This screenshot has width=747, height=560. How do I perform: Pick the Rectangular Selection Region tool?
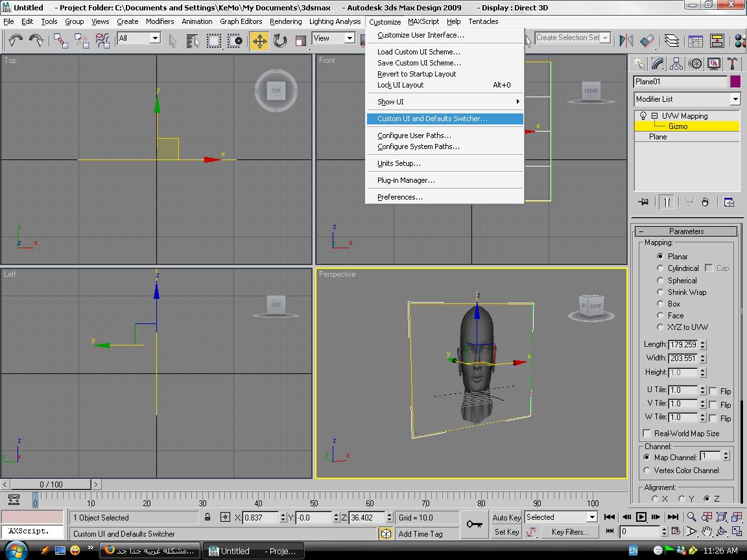coord(214,40)
